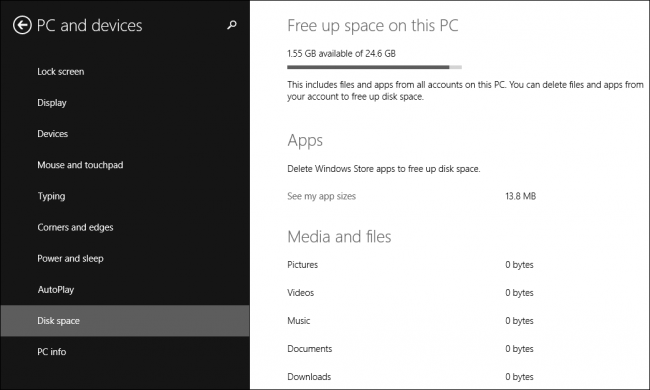650x390 pixels.
Task: Click the 0 bytes value for Downloads
Action: tap(519, 377)
